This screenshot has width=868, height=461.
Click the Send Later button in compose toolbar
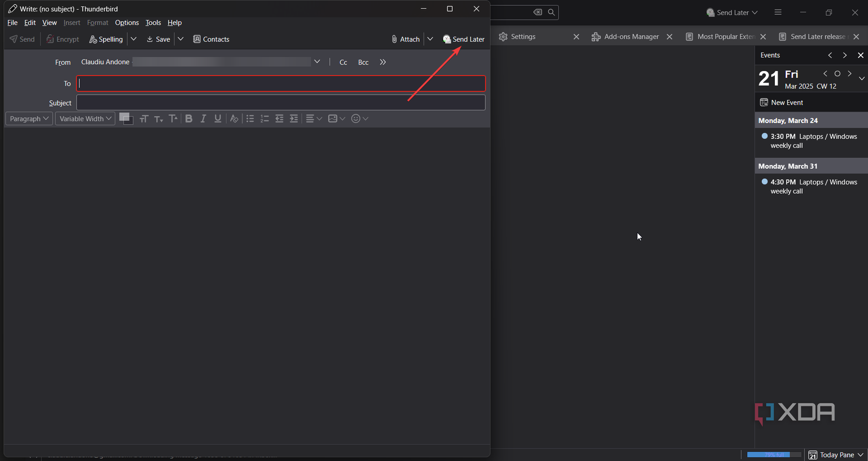point(463,39)
